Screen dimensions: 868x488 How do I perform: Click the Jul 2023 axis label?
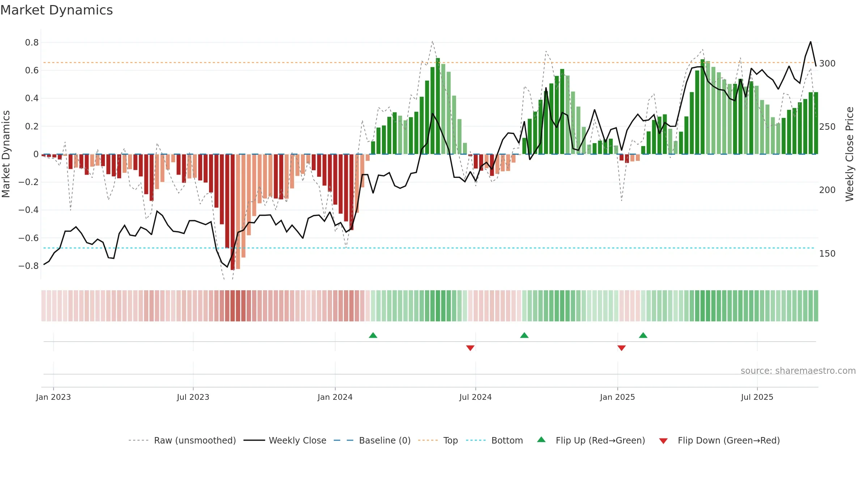(193, 397)
